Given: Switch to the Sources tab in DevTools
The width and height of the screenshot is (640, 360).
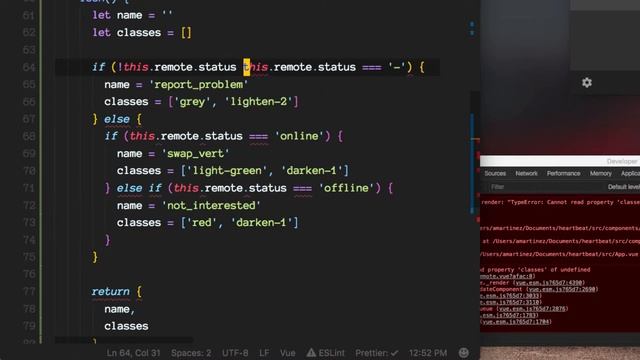Looking at the screenshot, I should click(495, 173).
